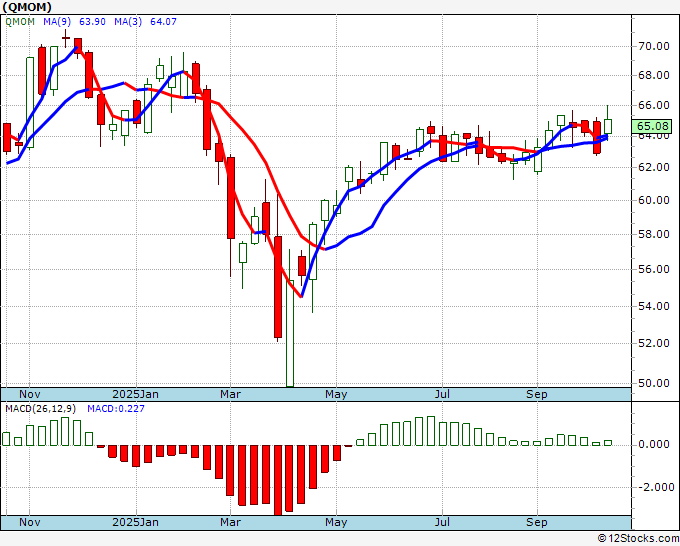
Task: Click Jul on the price chart date axis
Action: (442, 394)
